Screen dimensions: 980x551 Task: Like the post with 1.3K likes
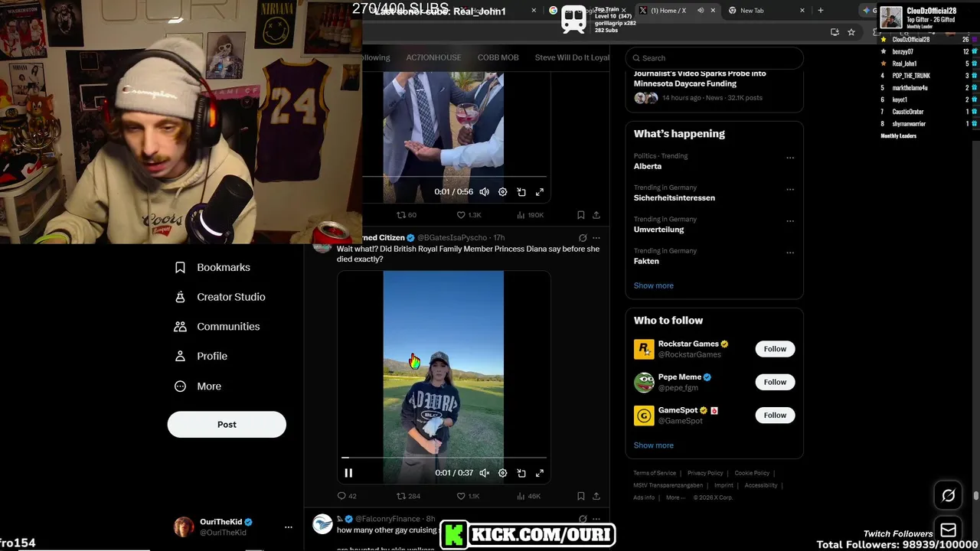tap(469, 215)
